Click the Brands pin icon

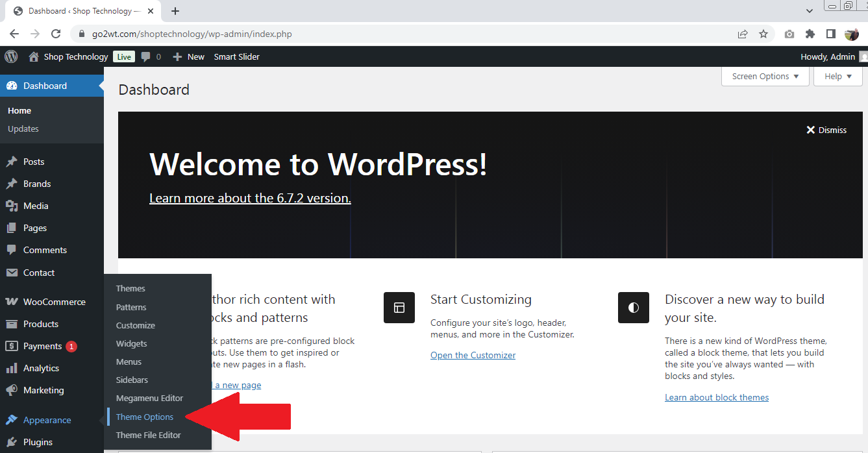click(12, 184)
